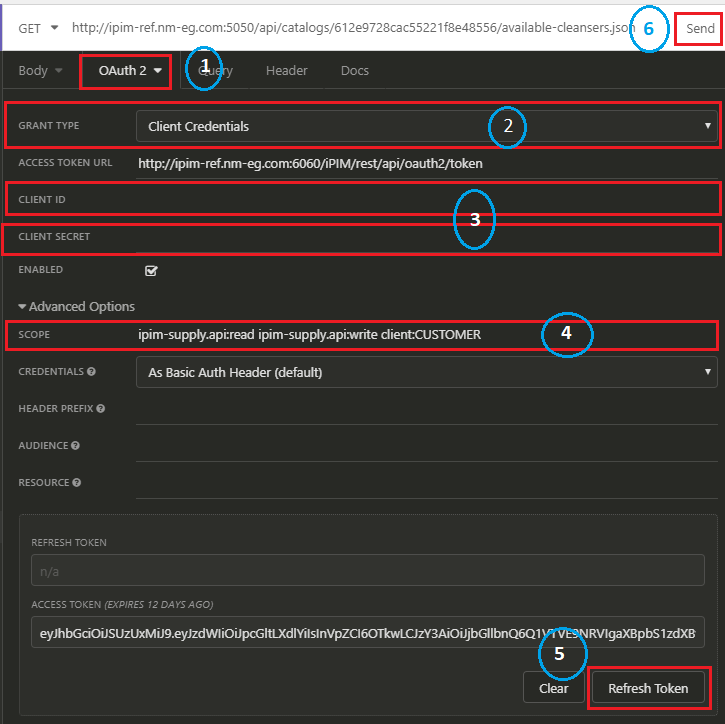Click the Resource help icon
Viewport: 725px width, 724px height.
click(x=77, y=483)
